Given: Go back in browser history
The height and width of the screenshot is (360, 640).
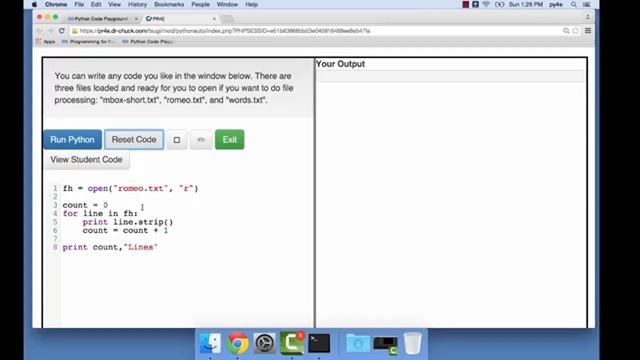Looking at the screenshot, I should pyautogui.click(x=40, y=31).
